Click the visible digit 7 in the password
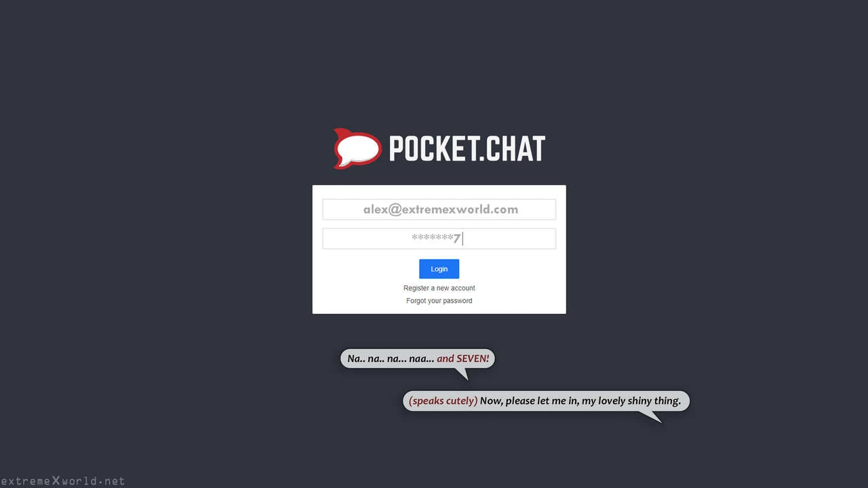Viewport: 868px width, 488px height. (458, 239)
